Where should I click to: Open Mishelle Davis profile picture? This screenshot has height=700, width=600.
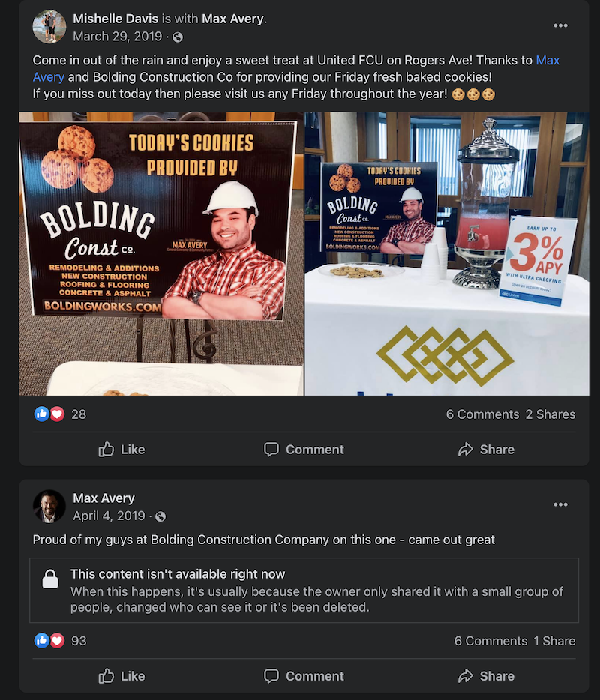coord(49,27)
